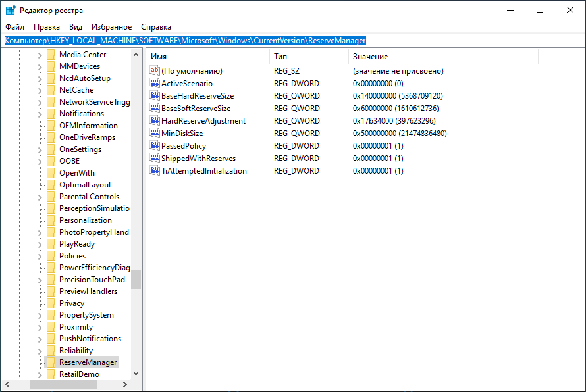The image size is (586, 392).
Task: Click the NetCache folder icon
Action: pos(51,90)
